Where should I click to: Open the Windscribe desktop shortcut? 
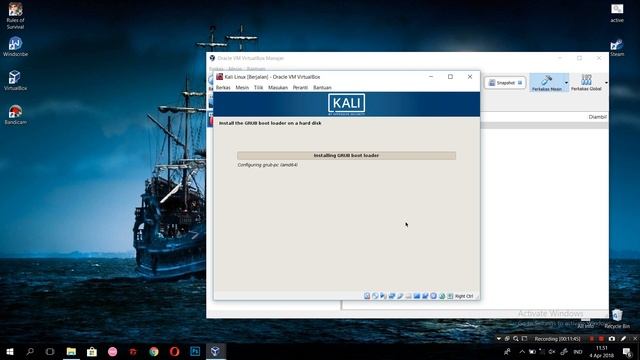[x=15, y=47]
